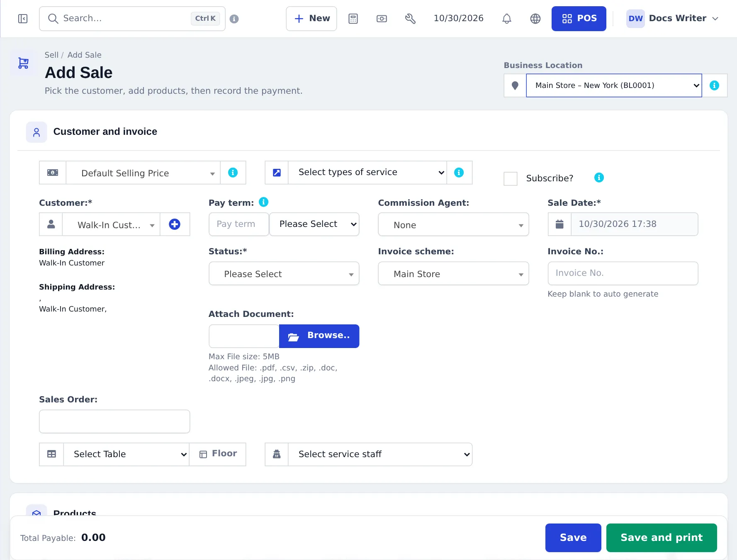Click the Pay term info icon
737x560 pixels.
point(263,202)
